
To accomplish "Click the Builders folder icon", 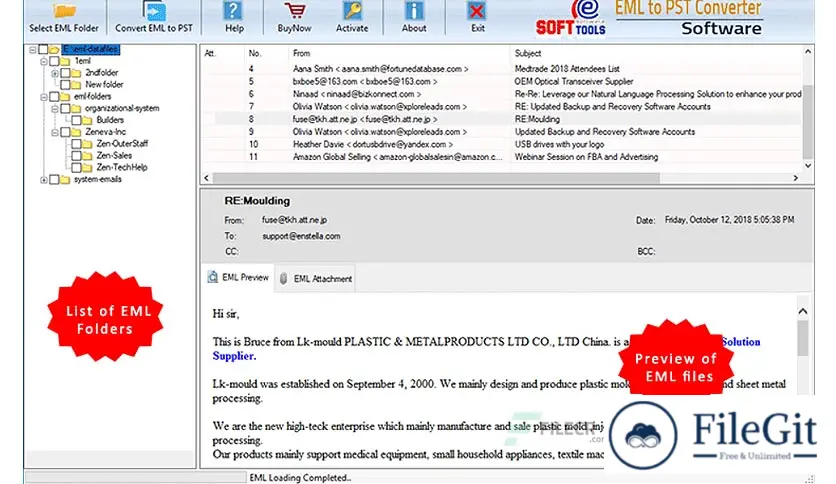I will tap(87, 120).
